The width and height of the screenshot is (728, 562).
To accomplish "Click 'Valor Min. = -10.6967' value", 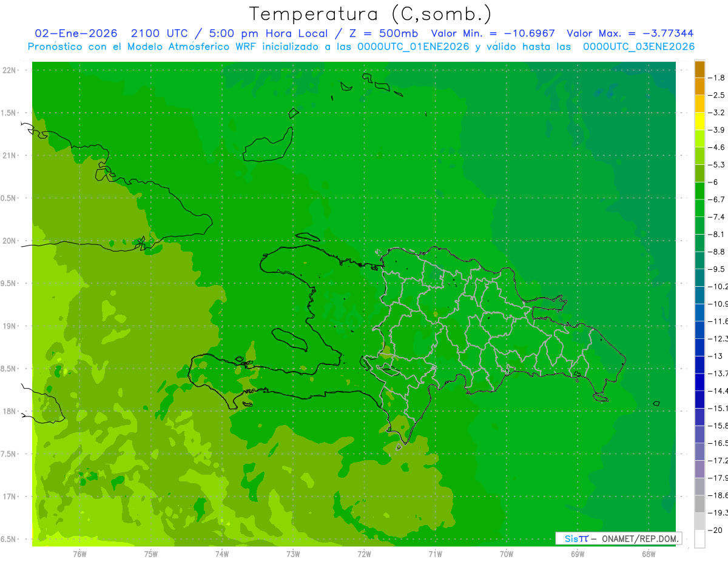I will point(493,33).
